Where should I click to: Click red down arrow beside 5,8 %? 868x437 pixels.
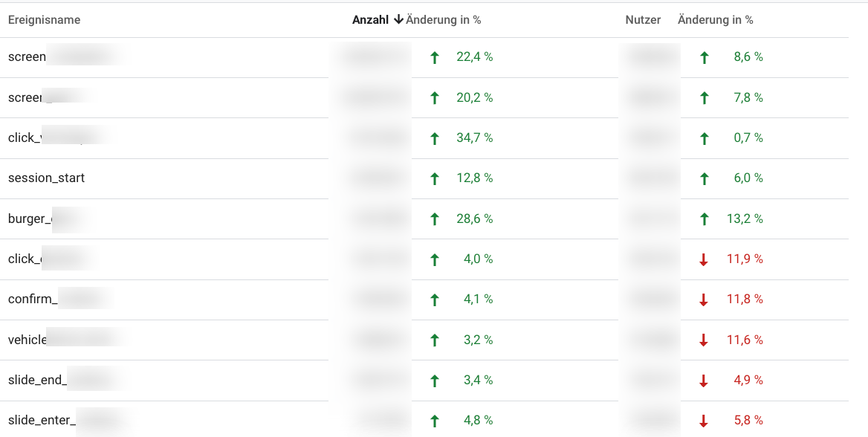[x=704, y=421]
